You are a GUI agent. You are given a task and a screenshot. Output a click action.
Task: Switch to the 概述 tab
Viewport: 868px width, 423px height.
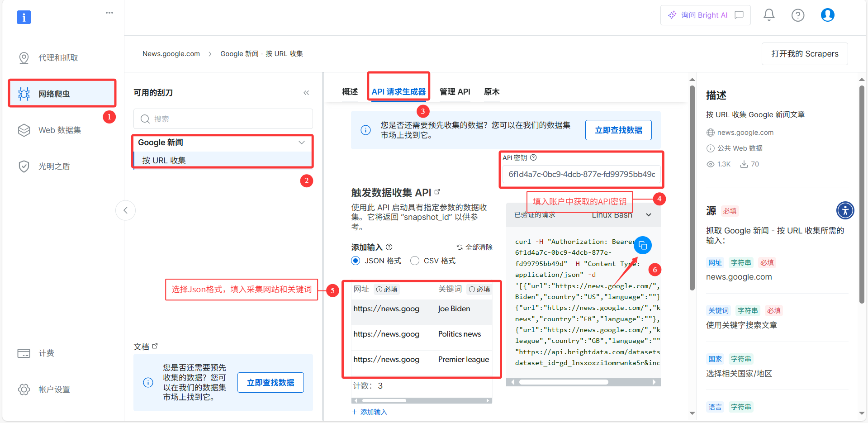pyautogui.click(x=350, y=92)
